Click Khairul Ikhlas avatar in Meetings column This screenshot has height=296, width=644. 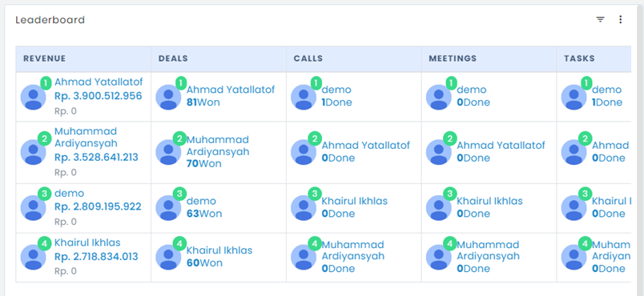click(439, 208)
